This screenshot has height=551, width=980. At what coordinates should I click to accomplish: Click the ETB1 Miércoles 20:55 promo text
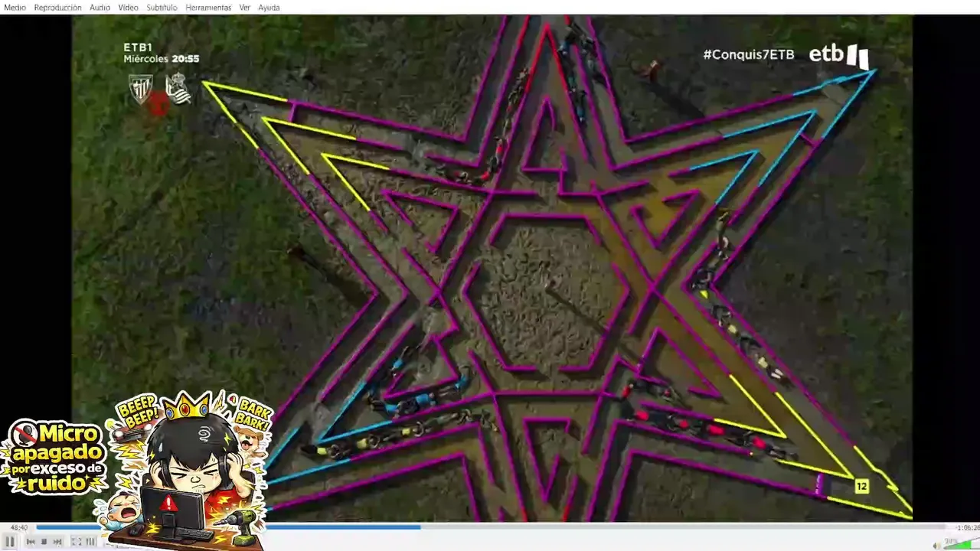click(x=161, y=53)
